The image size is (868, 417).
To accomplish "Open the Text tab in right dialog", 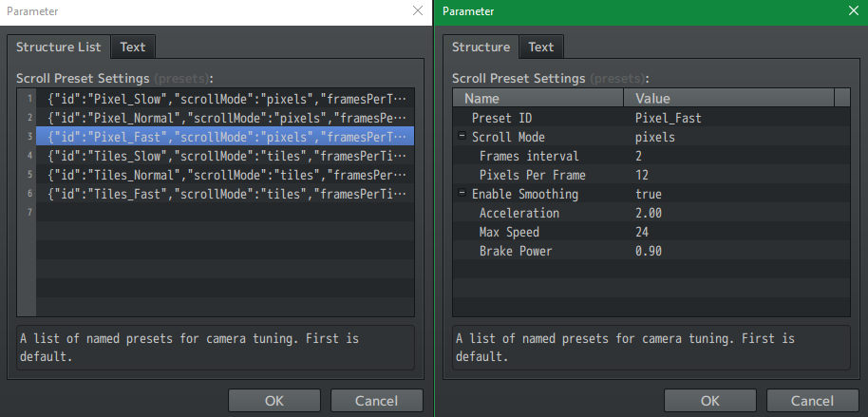I will tap(541, 47).
